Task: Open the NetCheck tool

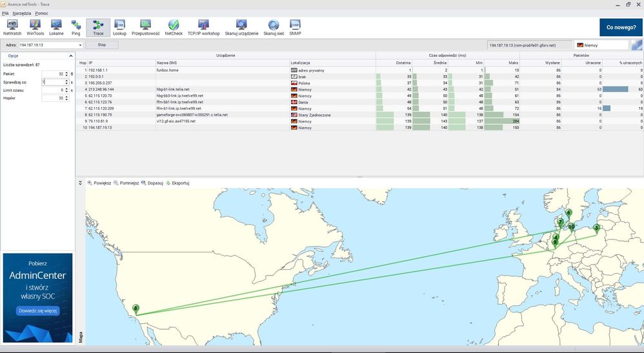Action: pyautogui.click(x=174, y=27)
